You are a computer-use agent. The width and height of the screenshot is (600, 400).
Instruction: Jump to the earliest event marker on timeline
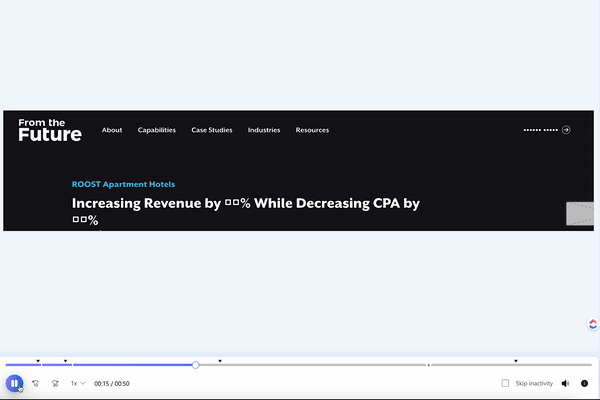point(38,361)
